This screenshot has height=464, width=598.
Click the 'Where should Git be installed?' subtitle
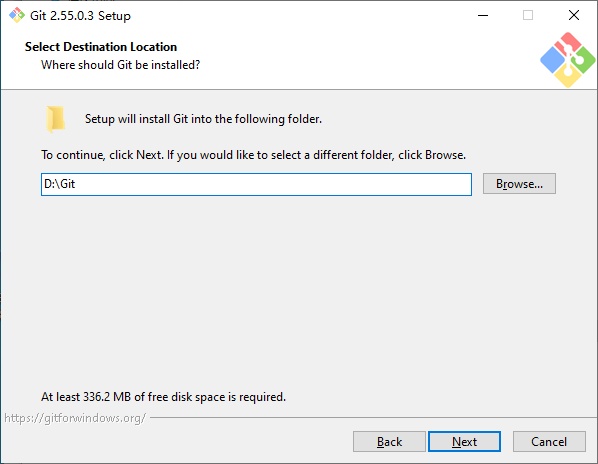(x=121, y=65)
